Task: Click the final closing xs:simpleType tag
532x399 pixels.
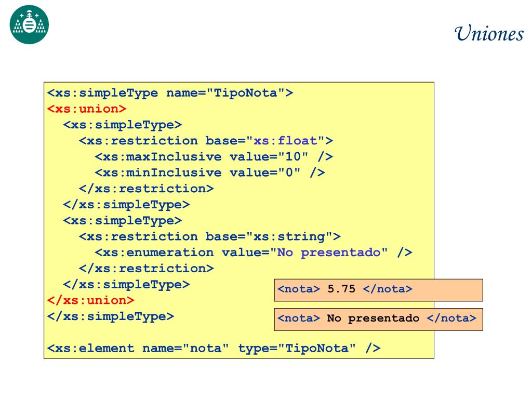Action: coord(111,316)
